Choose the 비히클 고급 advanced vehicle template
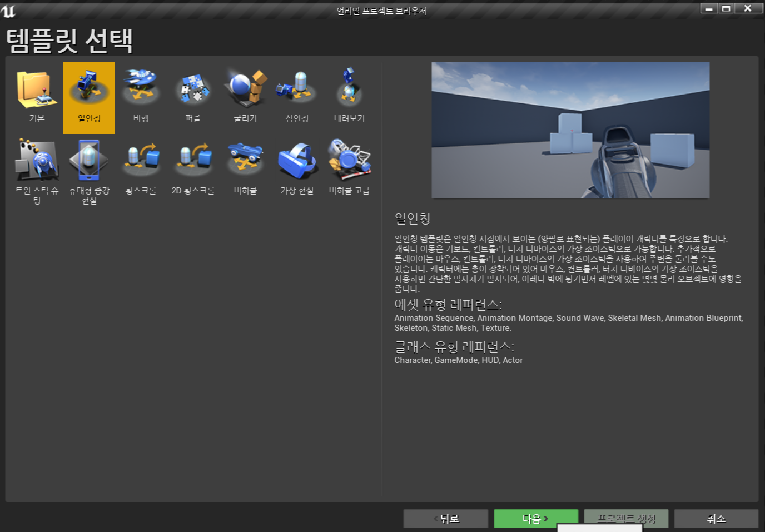Screen dimensions: 765x532 click(349, 171)
